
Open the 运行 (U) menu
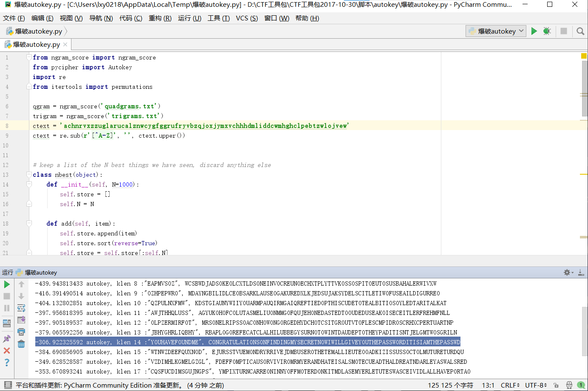[x=190, y=18]
